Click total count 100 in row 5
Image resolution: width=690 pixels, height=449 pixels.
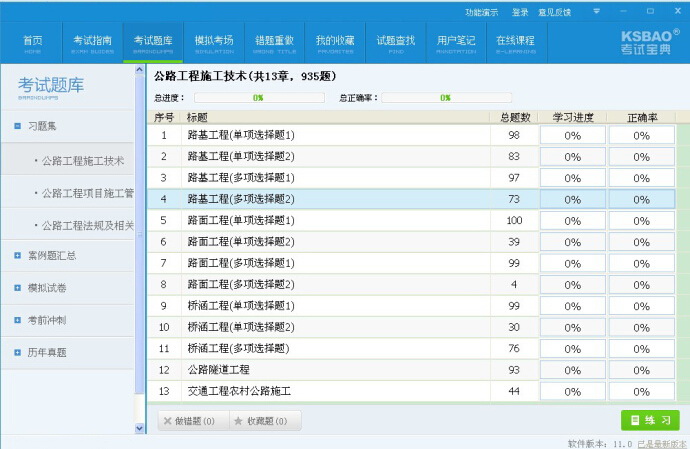514,220
